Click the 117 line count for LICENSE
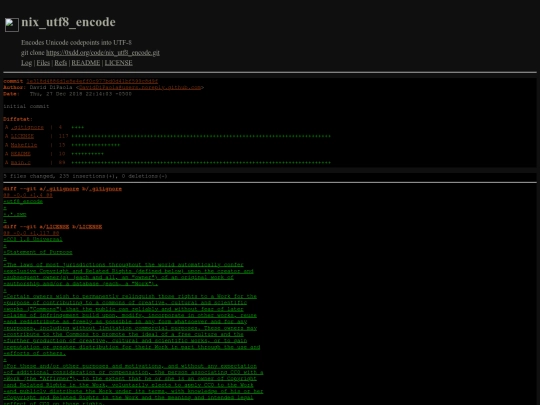This screenshot has height=405, width=540. click(x=63, y=136)
